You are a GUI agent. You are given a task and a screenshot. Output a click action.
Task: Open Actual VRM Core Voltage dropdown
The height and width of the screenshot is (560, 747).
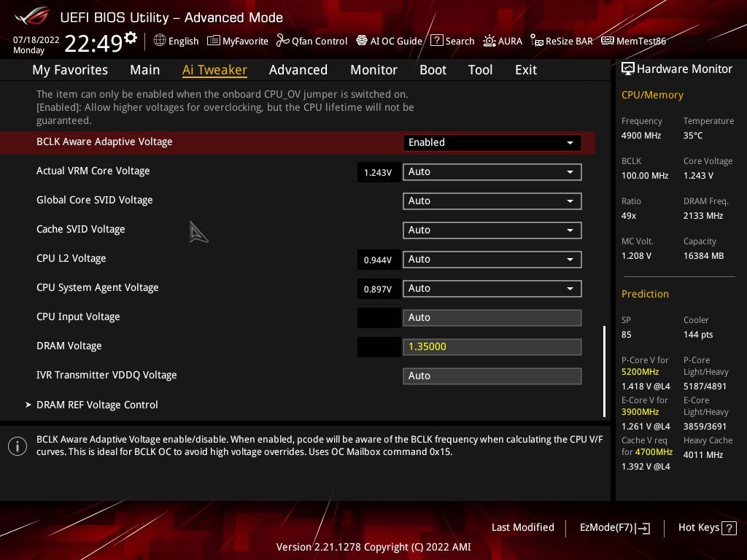[x=492, y=172]
